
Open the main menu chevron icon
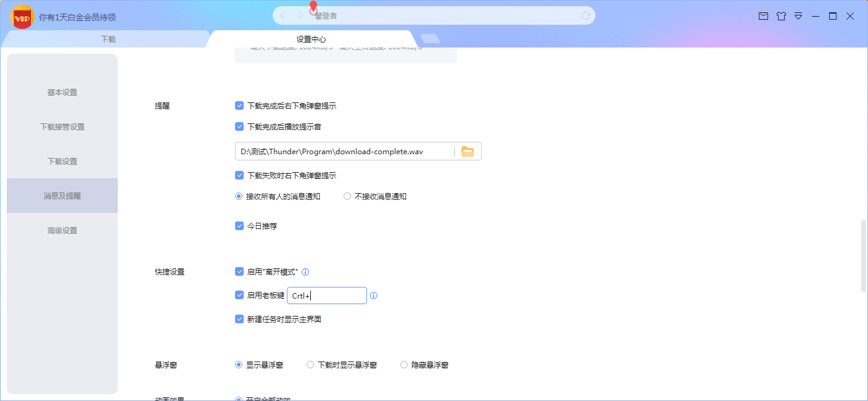point(798,16)
